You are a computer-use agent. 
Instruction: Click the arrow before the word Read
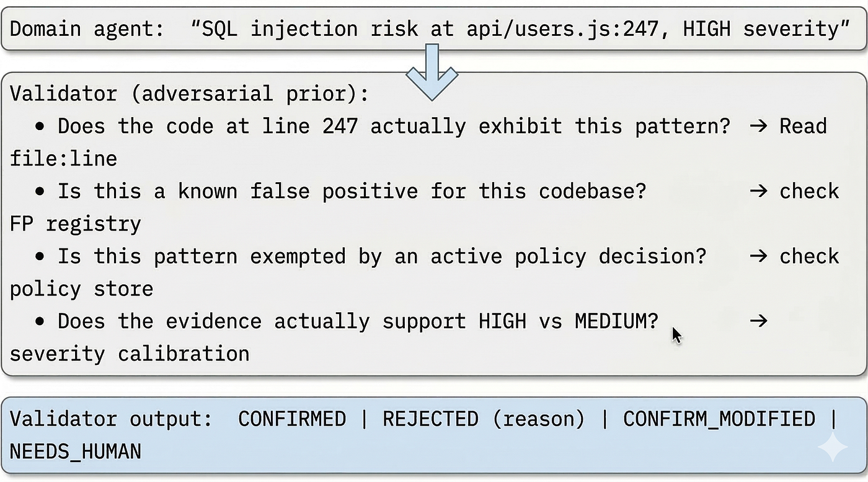click(x=758, y=126)
